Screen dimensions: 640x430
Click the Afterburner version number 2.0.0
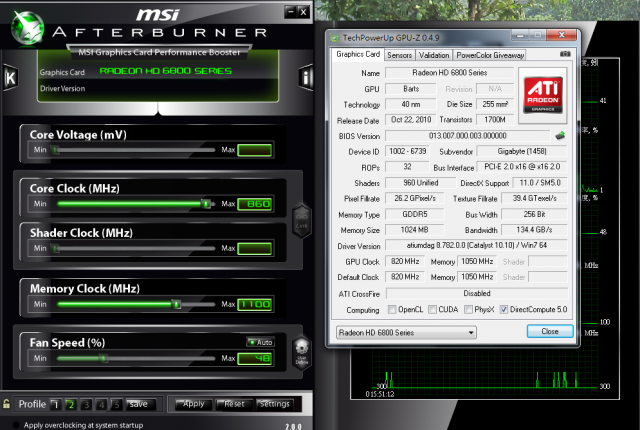293,426
